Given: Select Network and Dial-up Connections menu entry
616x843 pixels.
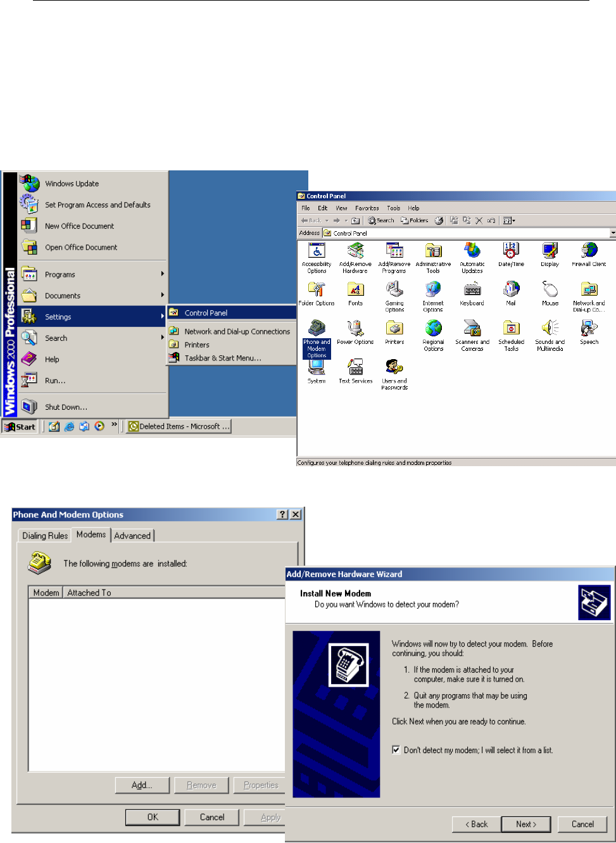Looking at the screenshot, I should (x=232, y=331).
